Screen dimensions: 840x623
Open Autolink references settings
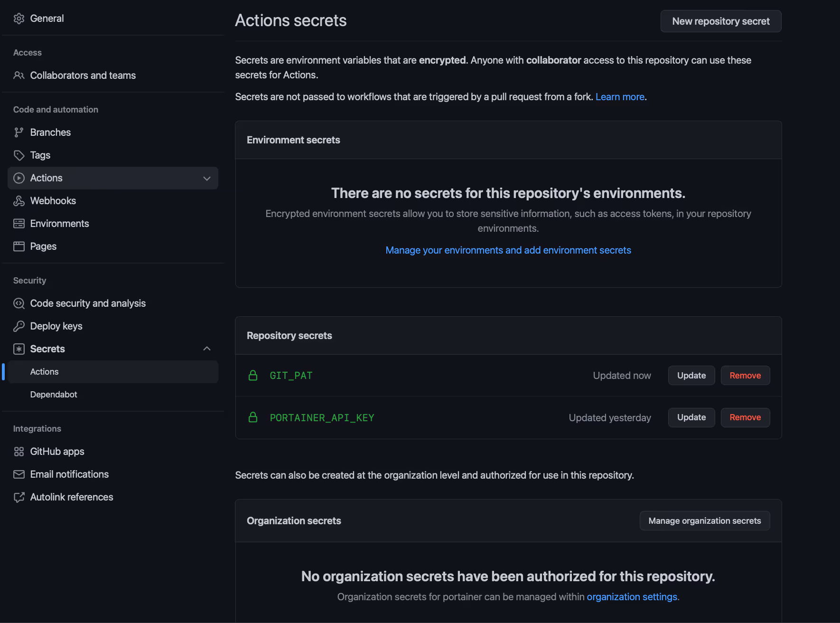(x=113, y=497)
